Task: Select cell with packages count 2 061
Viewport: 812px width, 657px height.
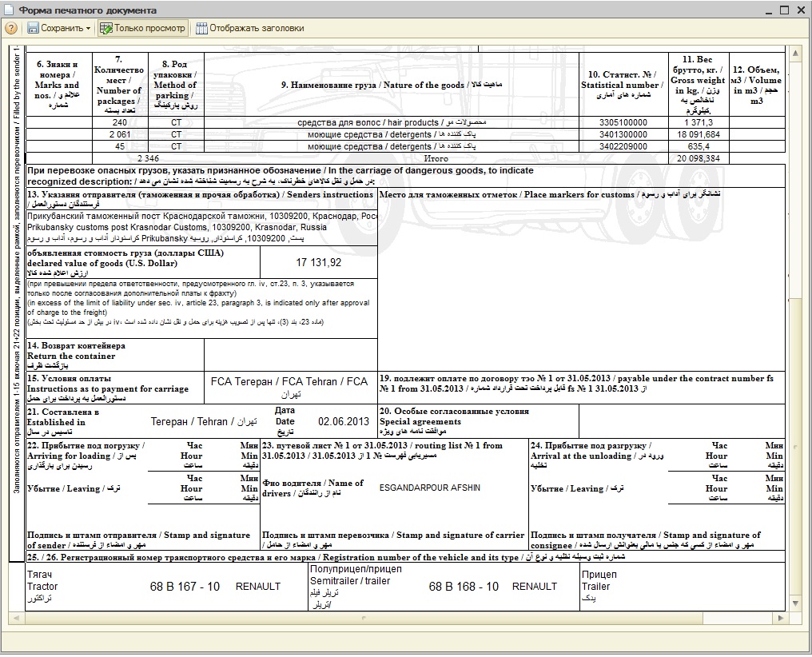Action: (x=120, y=134)
